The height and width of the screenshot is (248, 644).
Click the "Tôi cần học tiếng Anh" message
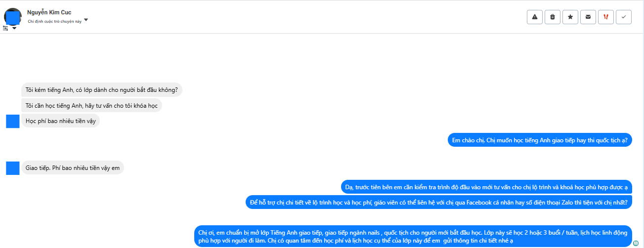point(91,105)
